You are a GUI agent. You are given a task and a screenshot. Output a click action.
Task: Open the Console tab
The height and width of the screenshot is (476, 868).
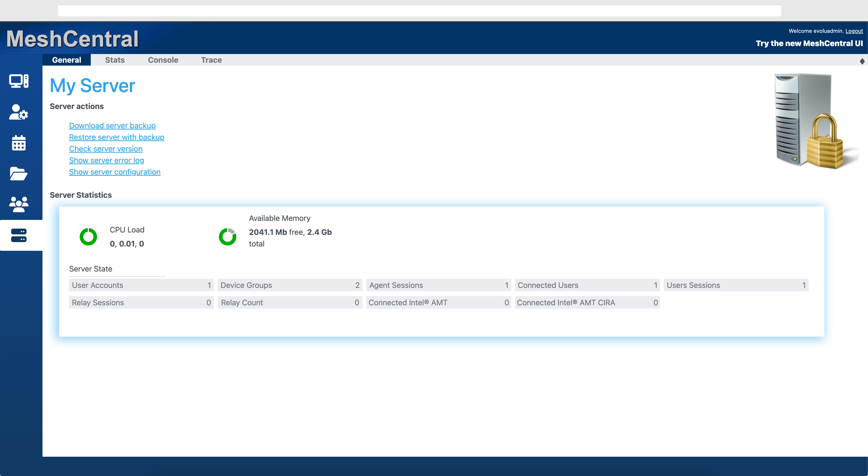point(163,60)
